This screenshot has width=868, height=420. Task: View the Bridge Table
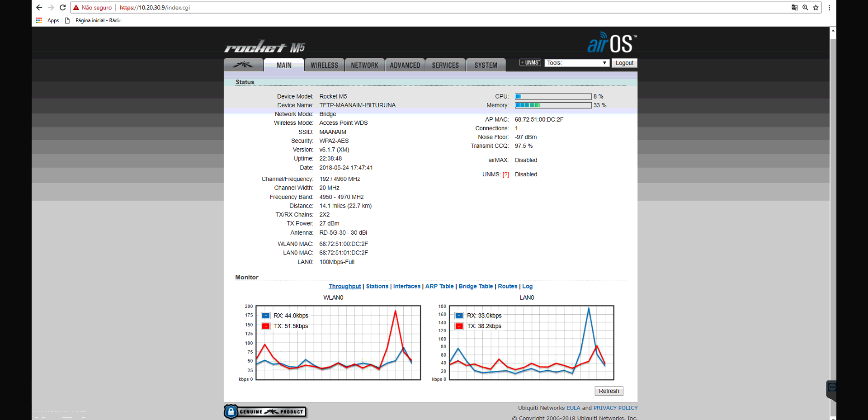click(x=476, y=286)
